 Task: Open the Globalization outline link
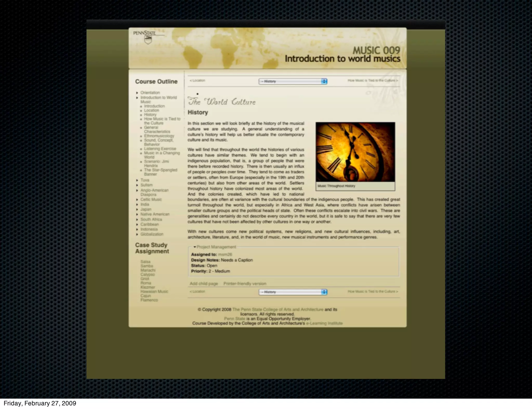[x=152, y=234]
